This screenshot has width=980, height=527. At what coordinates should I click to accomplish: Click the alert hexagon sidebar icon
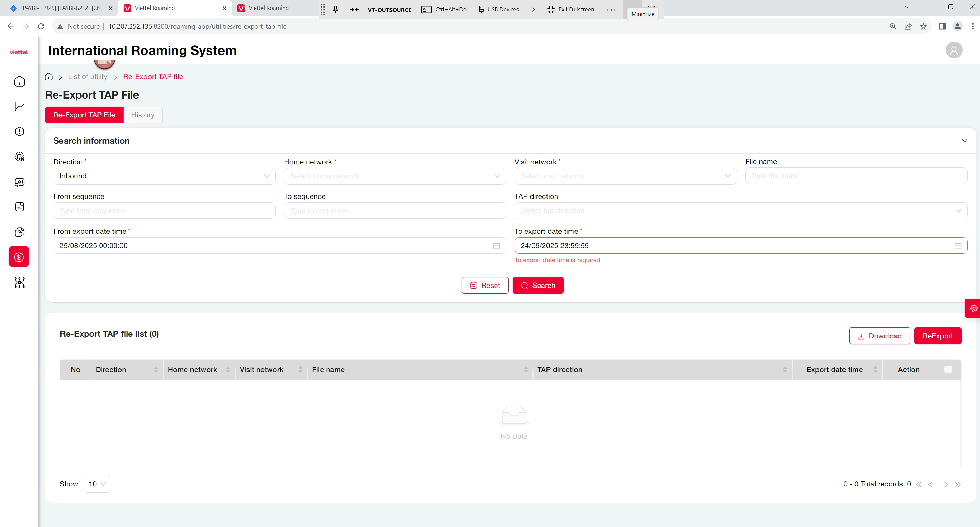19,132
